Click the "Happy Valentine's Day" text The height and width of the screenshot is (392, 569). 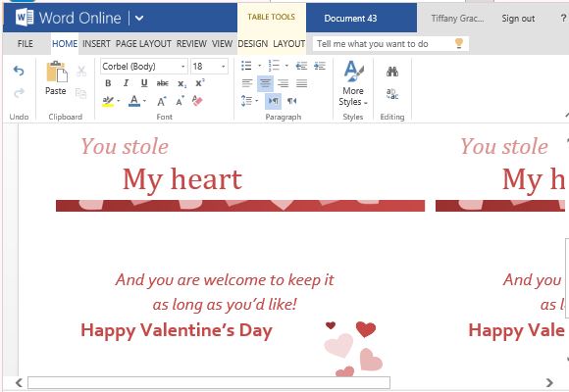(177, 331)
